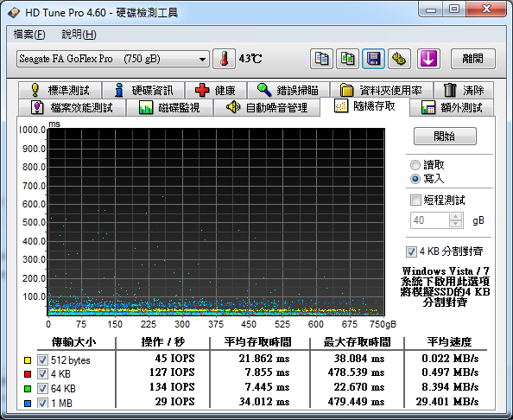513x420 pixels.
Task: Click the 離開 exit button
Action: coord(472,59)
